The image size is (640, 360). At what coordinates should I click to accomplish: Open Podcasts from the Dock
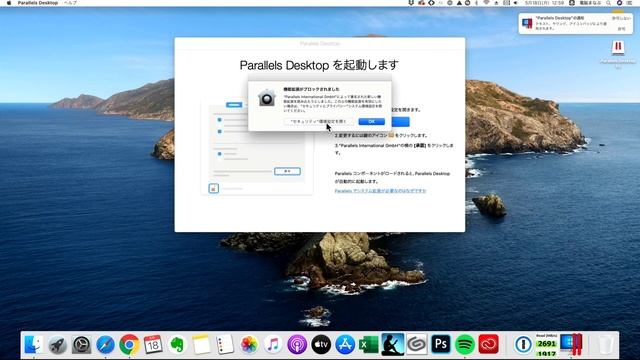click(x=297, y=345)
